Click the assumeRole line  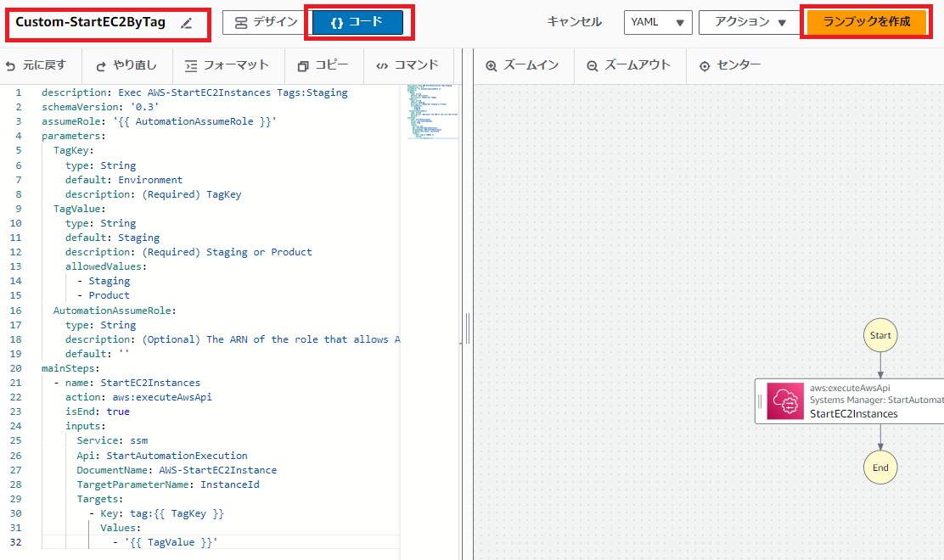point(159,121)
